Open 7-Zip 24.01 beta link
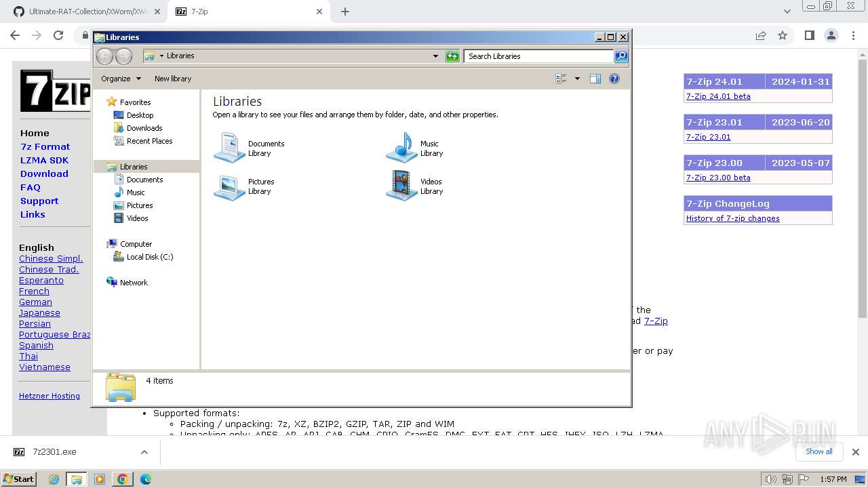The height and width of the screenshot is (488, 868). click(718, 96)
